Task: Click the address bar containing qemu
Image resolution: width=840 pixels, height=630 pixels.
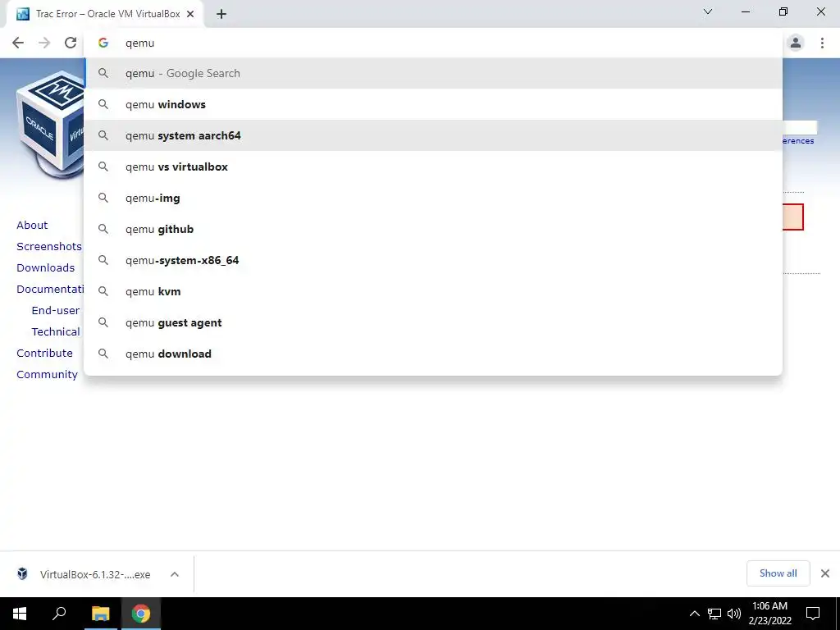Action: [x=433, y=43]
